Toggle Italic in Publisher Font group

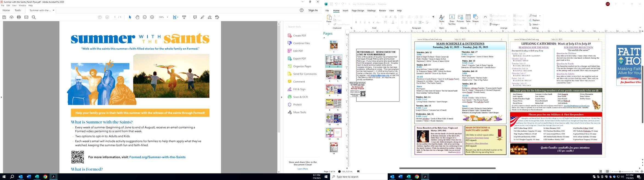point(360,22)
